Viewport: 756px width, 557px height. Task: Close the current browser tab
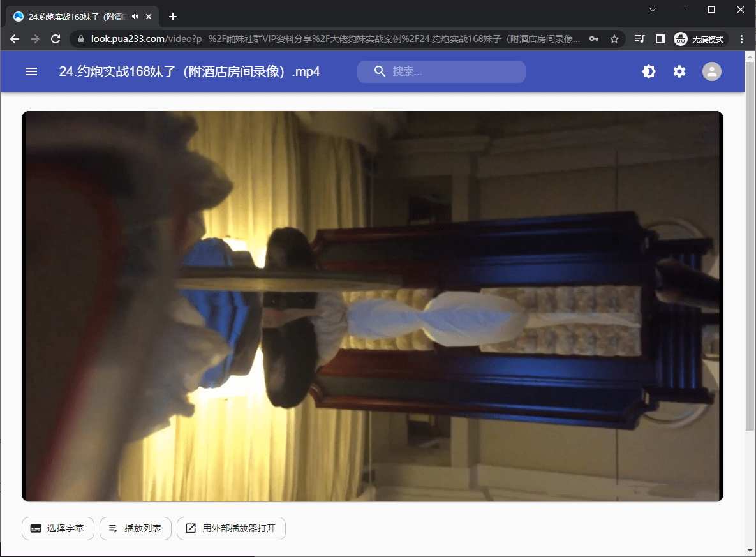tap(149, 17)
